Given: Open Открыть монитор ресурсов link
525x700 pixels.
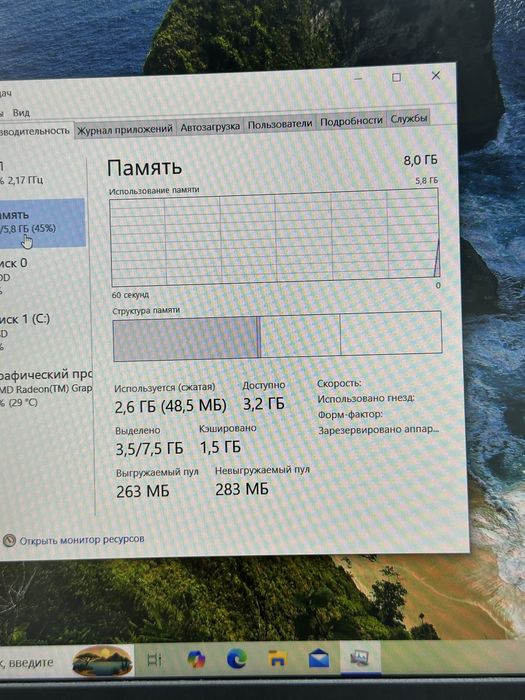Looking at the screenshot, I should click(82, 539).
